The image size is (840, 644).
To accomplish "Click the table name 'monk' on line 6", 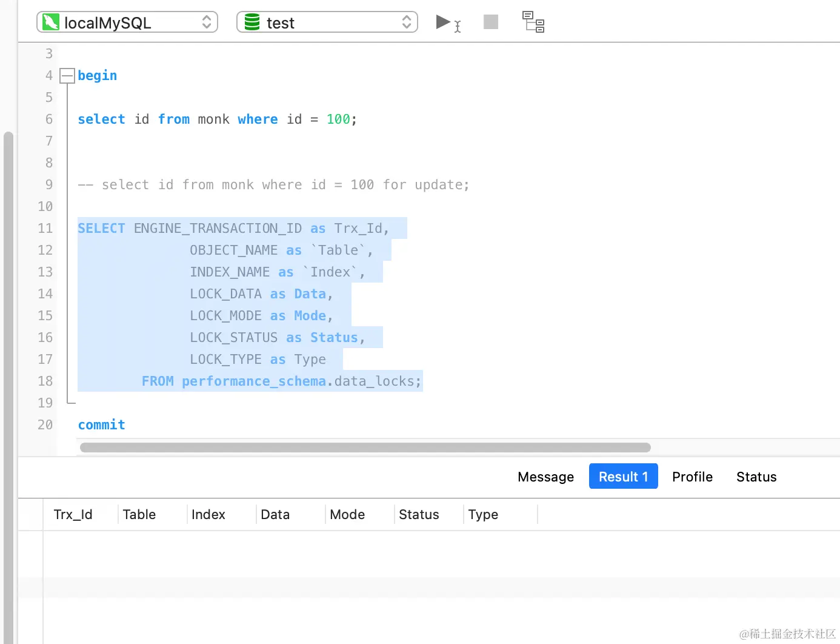I will coord(213,119).
